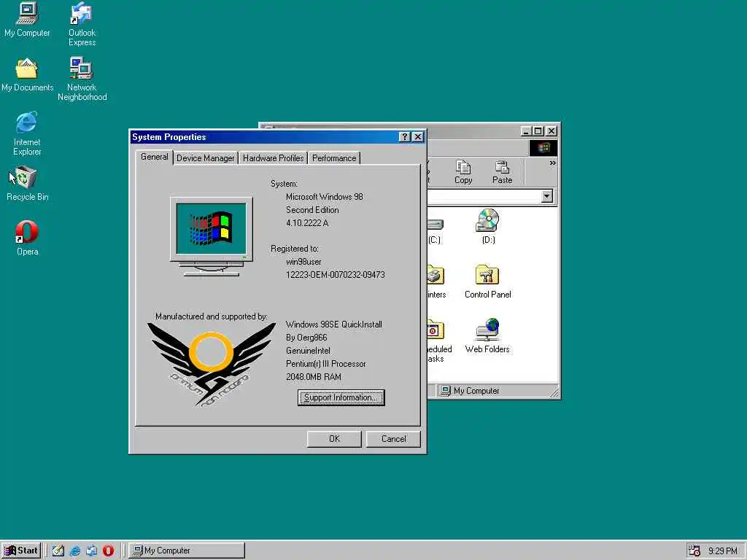Click the Pentium(r) III Processor text

pyautogui.click(x=326, y=364)
